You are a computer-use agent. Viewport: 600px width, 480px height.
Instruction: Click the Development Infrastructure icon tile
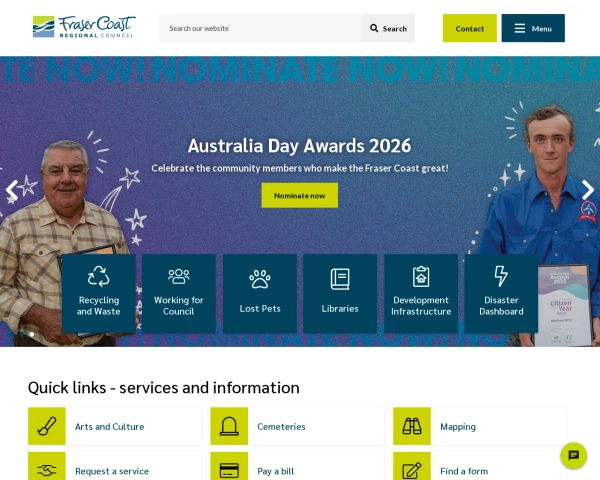pos(421,292)
